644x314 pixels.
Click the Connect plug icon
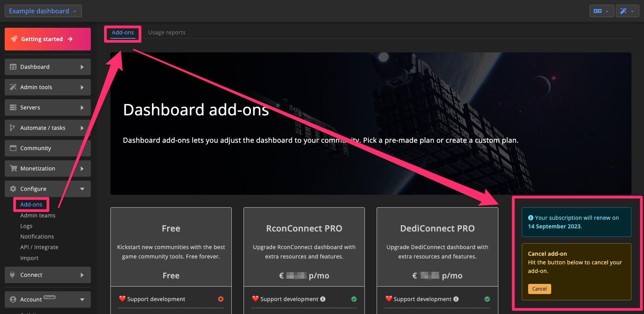13,275
